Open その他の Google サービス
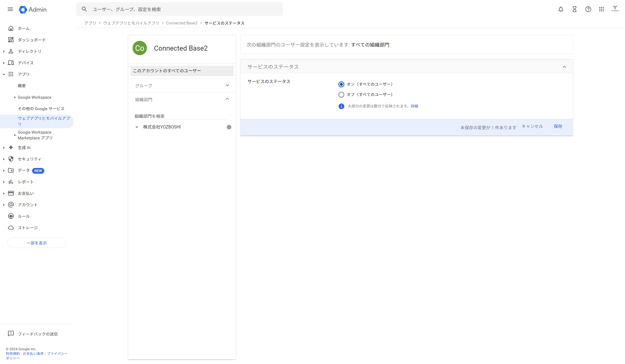This screenshot has width=625, height=364. (41, 109)
